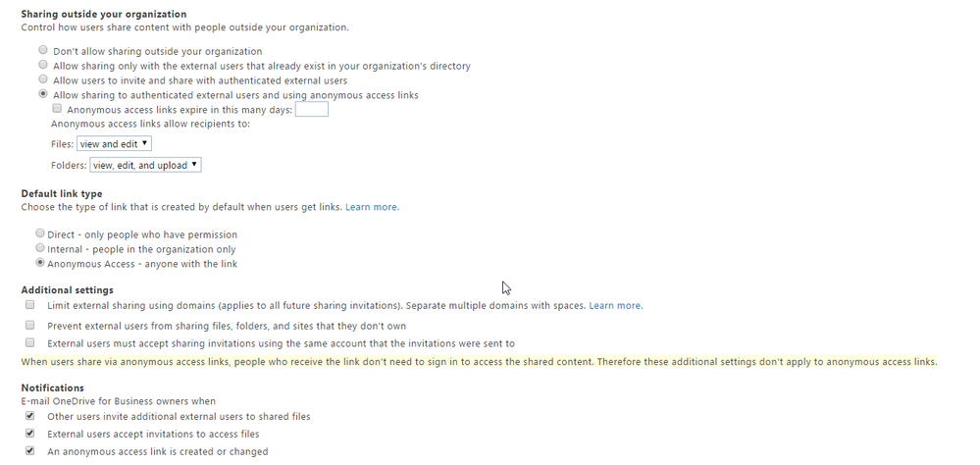The image size is (980, 465).
Task: Uncheck notification for inviting additional external users
Action: (x=29, y=416)
